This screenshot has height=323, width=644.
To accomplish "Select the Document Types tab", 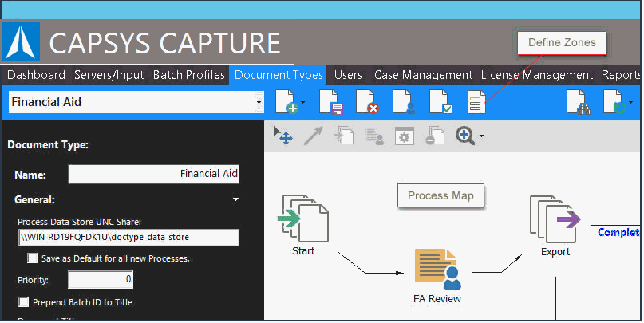I will click(279, 75).
